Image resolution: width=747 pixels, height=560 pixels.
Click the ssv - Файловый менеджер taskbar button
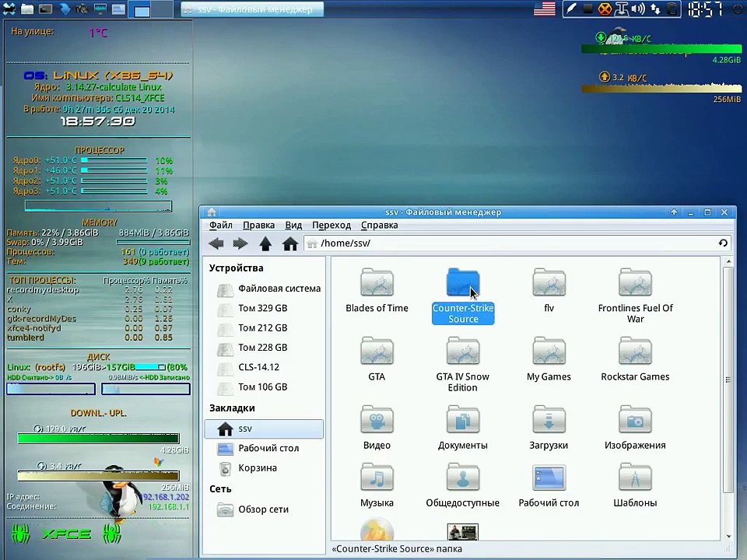(x=252, y=9)
